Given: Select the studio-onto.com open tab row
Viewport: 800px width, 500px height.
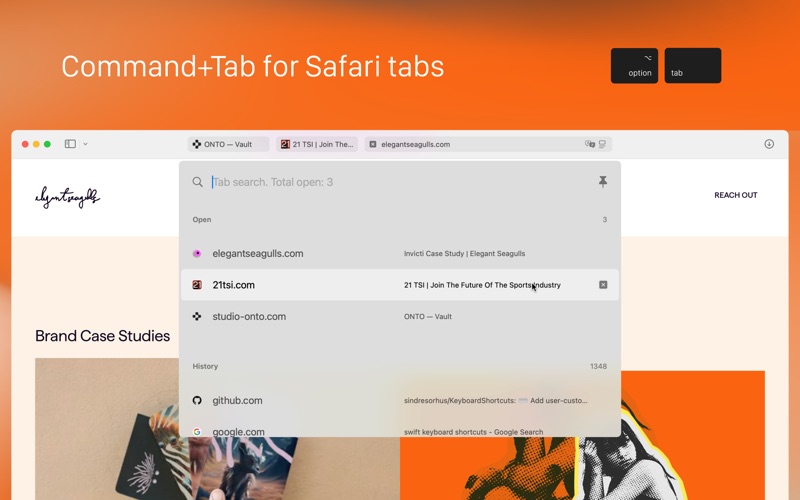Looking at the screenshot, I should point(400,316).
